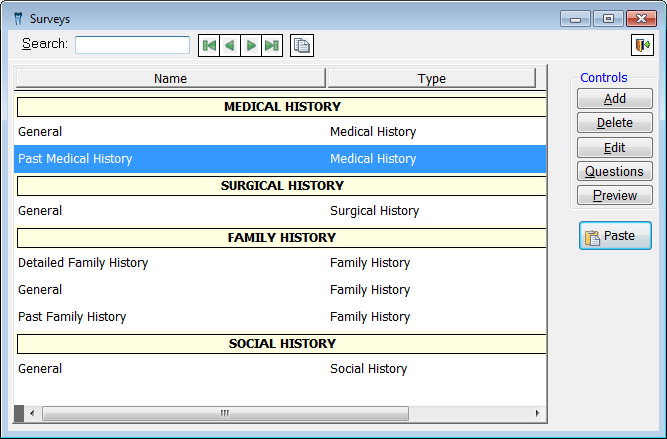Click the exit door icon at top right

641,45
